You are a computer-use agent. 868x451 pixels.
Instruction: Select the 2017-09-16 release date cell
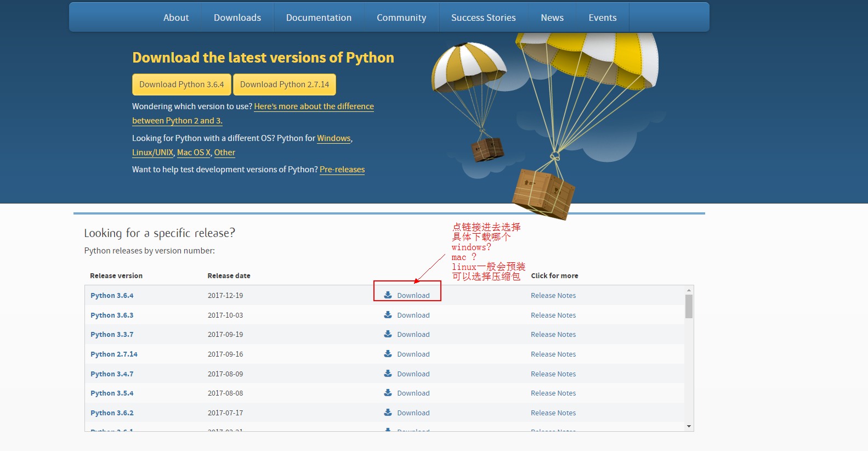coord(225,354)
